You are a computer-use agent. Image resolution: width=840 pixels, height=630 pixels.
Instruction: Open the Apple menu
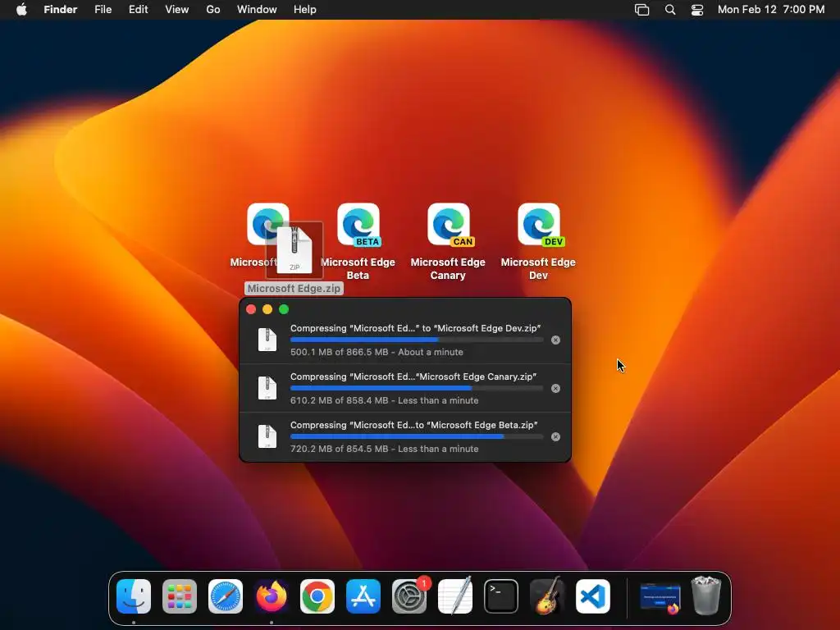[21, 10]
